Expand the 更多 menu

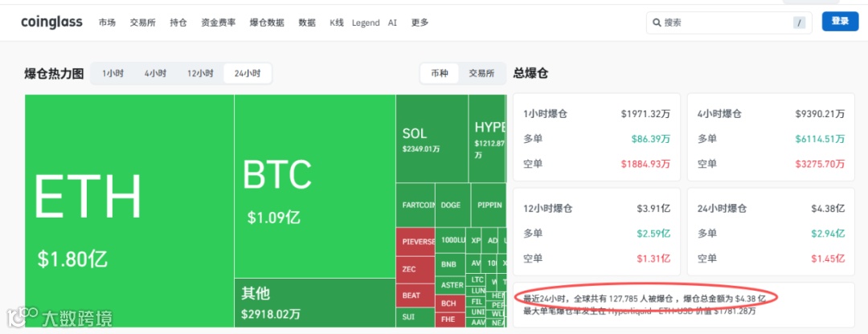[420, 22]
